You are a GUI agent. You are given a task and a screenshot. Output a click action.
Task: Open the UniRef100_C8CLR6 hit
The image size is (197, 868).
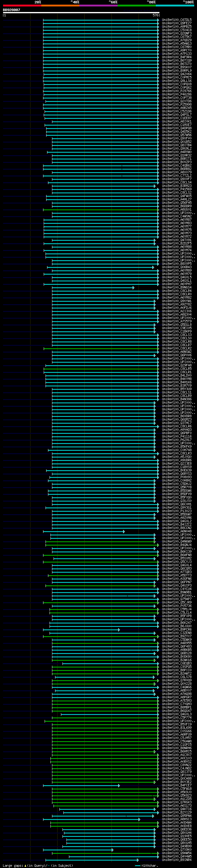(x=177, y=426)
